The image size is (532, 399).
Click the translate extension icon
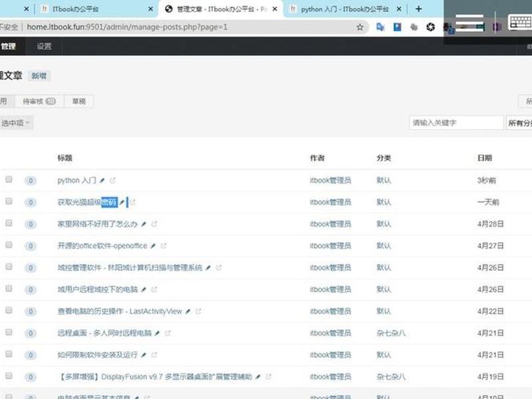(x=380, y=27)
